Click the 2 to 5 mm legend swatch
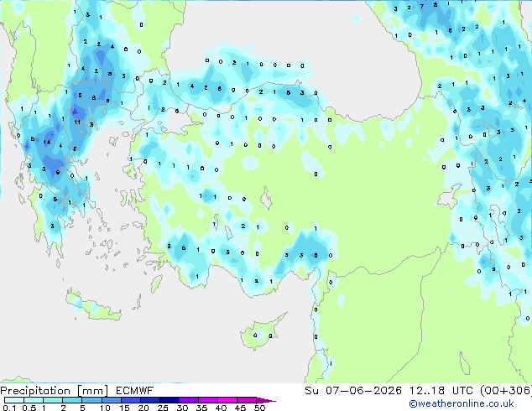This screenshot has width=532, height=411. point(72,400)
